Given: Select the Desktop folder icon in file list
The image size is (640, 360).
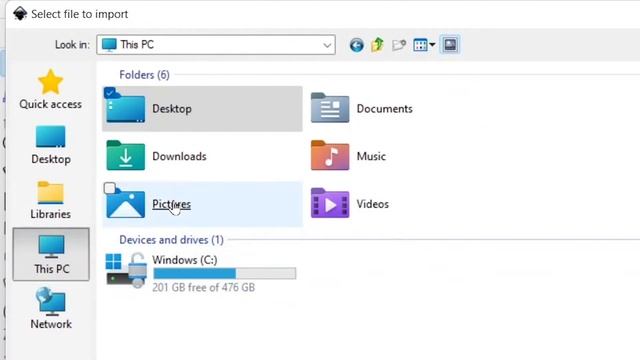Looking at the screenshot, I should pyautogui.click(x=125, y=108).
